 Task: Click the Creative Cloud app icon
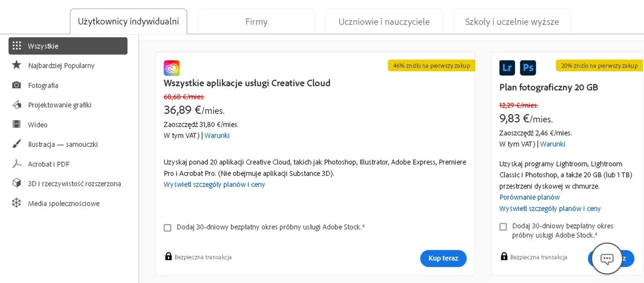[x=172, y=68]
